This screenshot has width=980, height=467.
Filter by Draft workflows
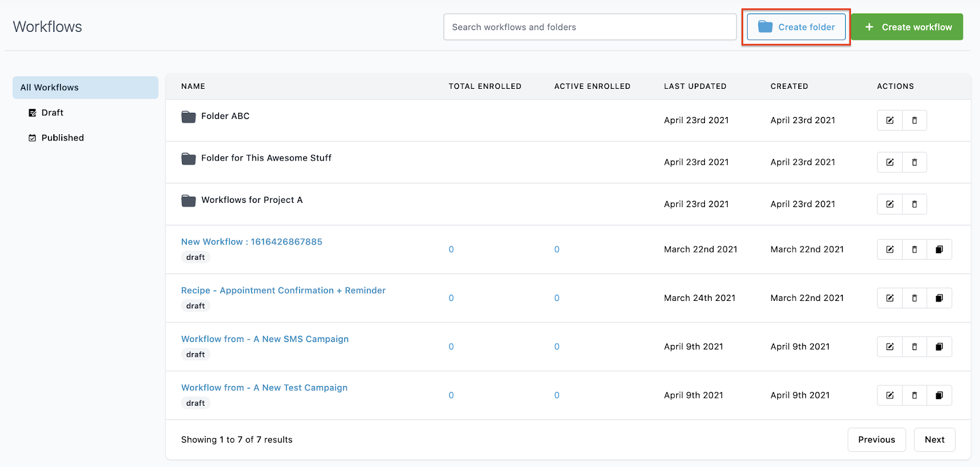coord(52,113)
